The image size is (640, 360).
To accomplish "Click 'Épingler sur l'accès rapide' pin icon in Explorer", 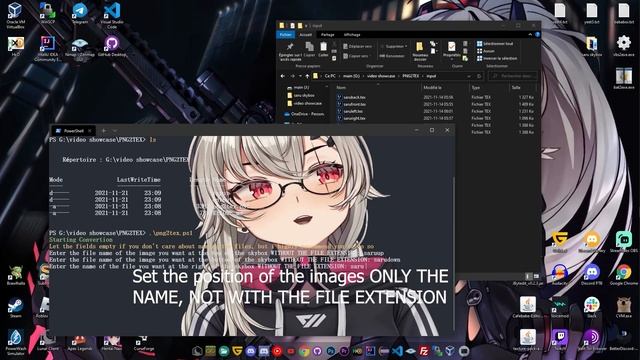I will click(290, 51).
